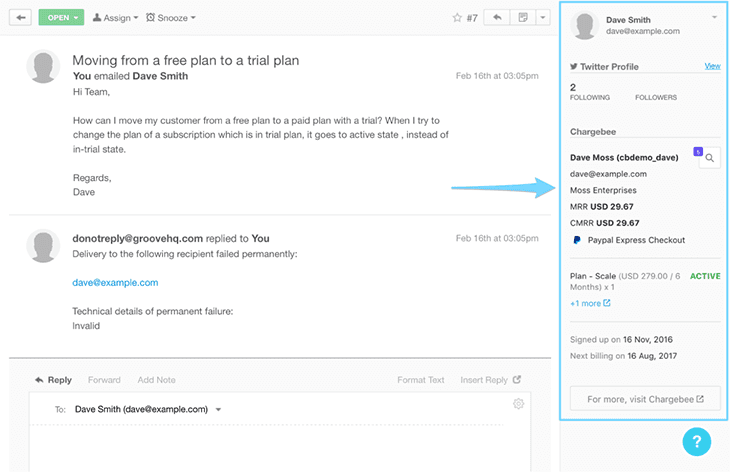
Task: Click the note icon in top toolbar
Action: tap(523, 18)
